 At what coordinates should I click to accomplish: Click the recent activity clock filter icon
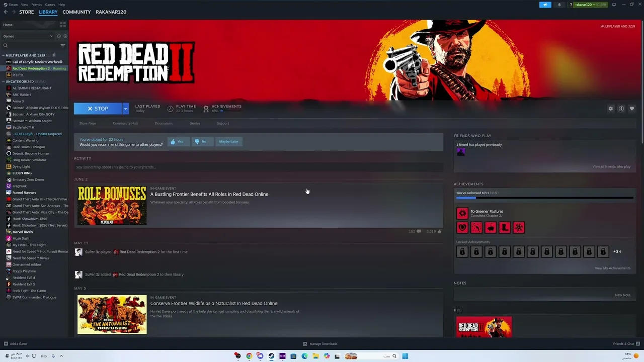click(x=58, y=36)
